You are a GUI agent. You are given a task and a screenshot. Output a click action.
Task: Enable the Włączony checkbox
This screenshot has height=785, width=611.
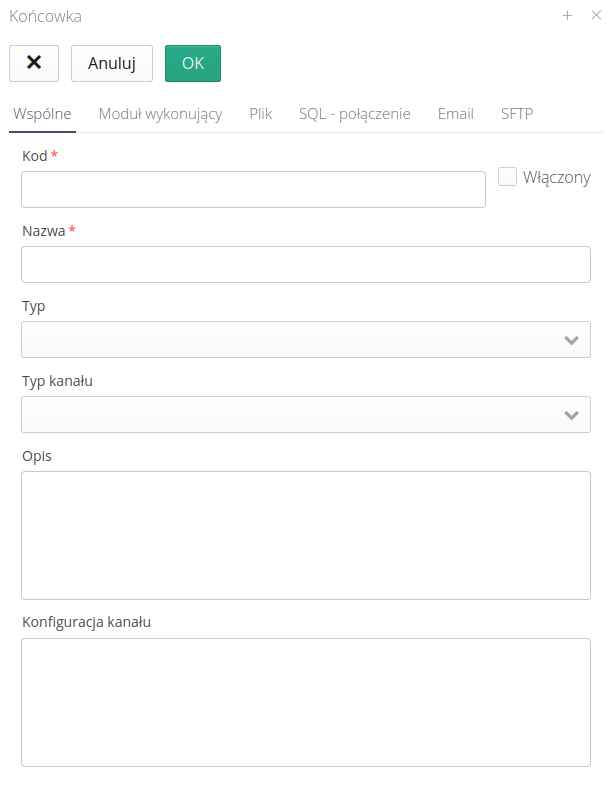click(507, 177)
